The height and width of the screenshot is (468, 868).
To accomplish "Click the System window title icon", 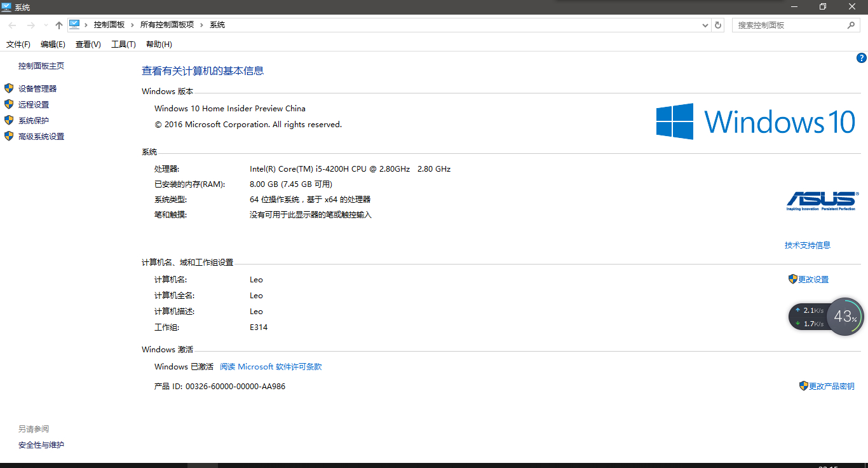I will 6,7.
